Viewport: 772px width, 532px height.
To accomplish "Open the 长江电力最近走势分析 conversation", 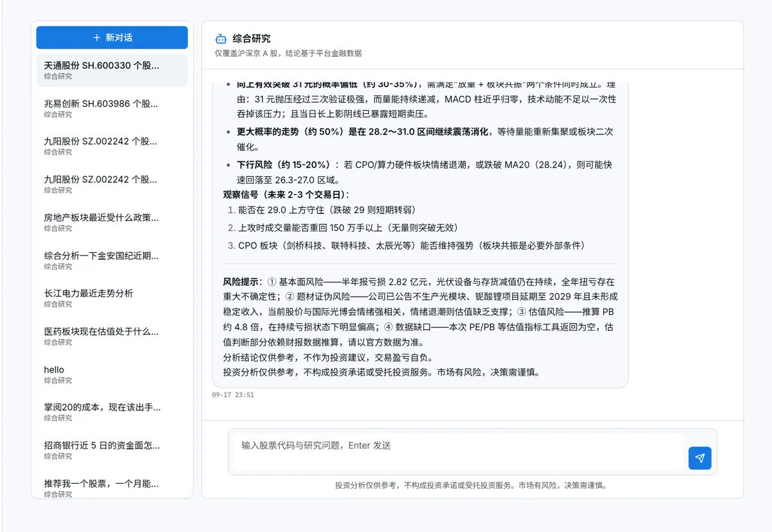I will pyautogui.click(x=112, y=298).
